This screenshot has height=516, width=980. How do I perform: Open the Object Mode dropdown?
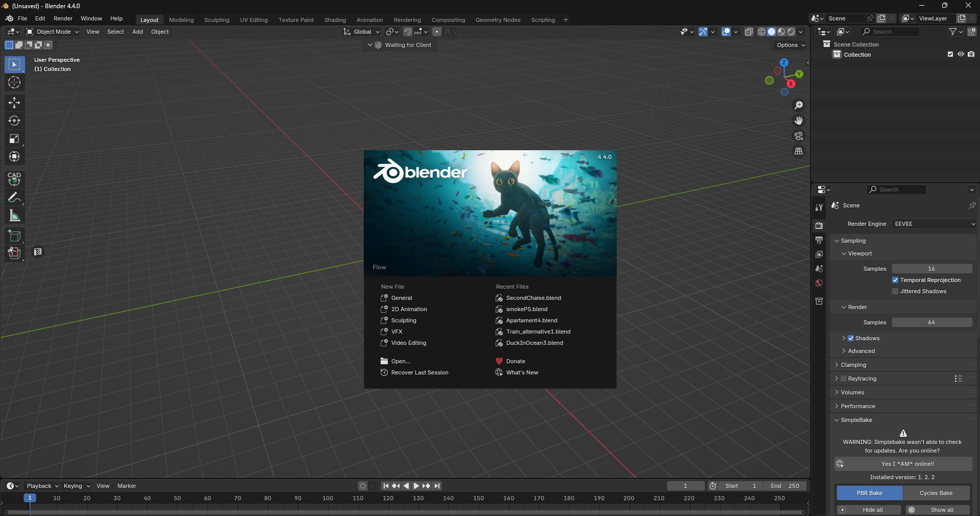[x=53, y=32]
